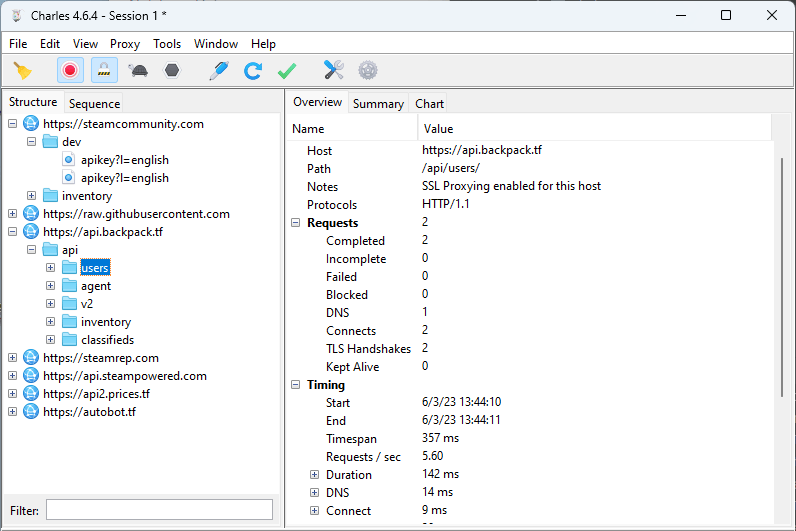796x531 pixels.
Task: Click globe icon for autobot.tf
Action: 31,411
